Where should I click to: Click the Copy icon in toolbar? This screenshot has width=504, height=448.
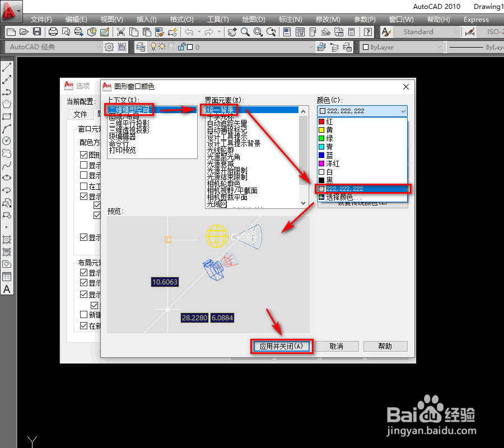click(134, 32)
